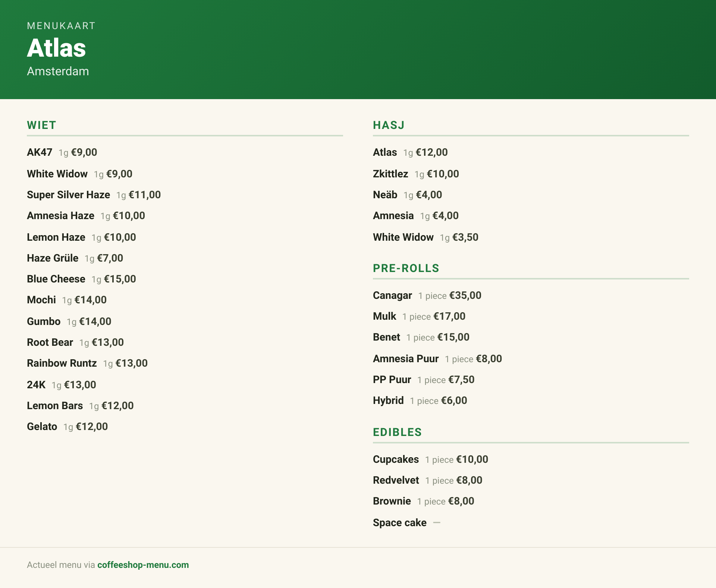Select the Space cake entry
This screenshot has width=716, height=588.
pyautogui.click(x=406, y=523)
